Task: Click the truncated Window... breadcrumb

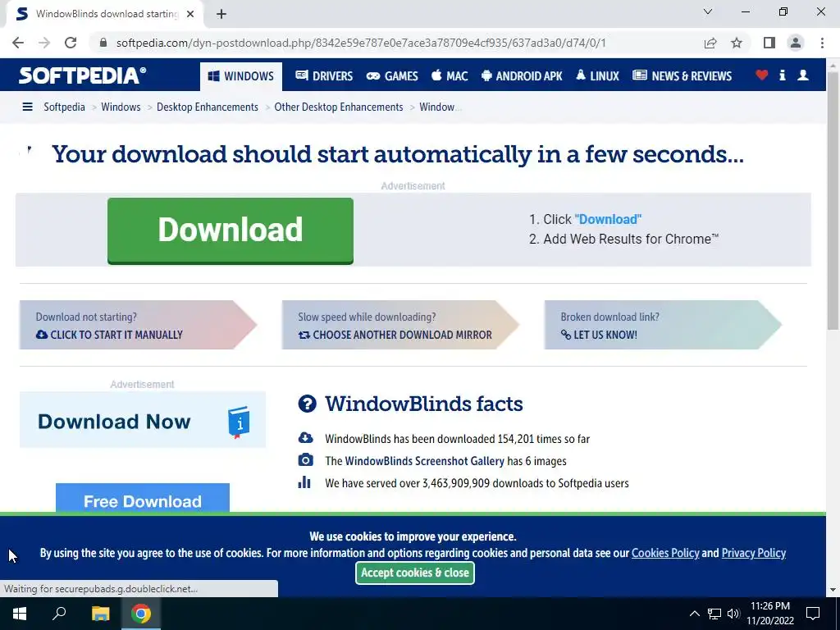Action: [x=440, y=107]
